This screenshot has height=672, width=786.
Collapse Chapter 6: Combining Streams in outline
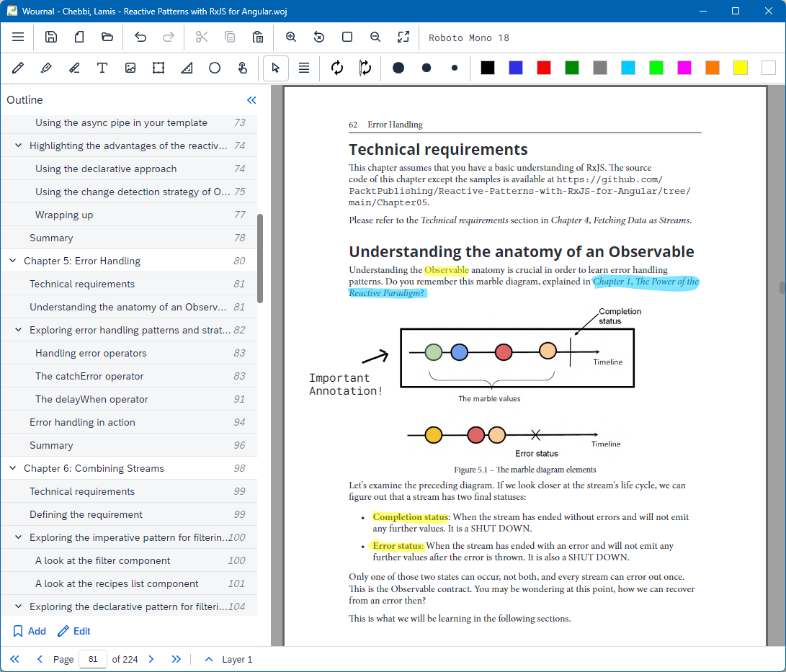[x=12, y=468]
